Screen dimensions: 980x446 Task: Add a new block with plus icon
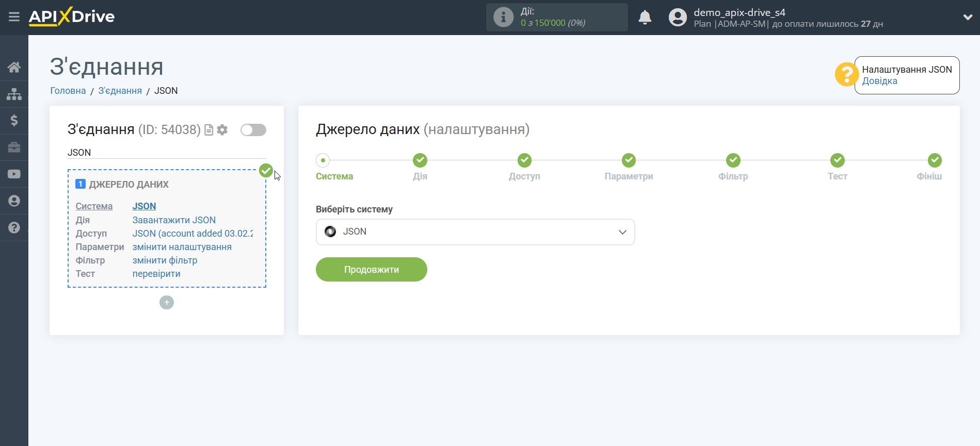click(x=167, y=303)
